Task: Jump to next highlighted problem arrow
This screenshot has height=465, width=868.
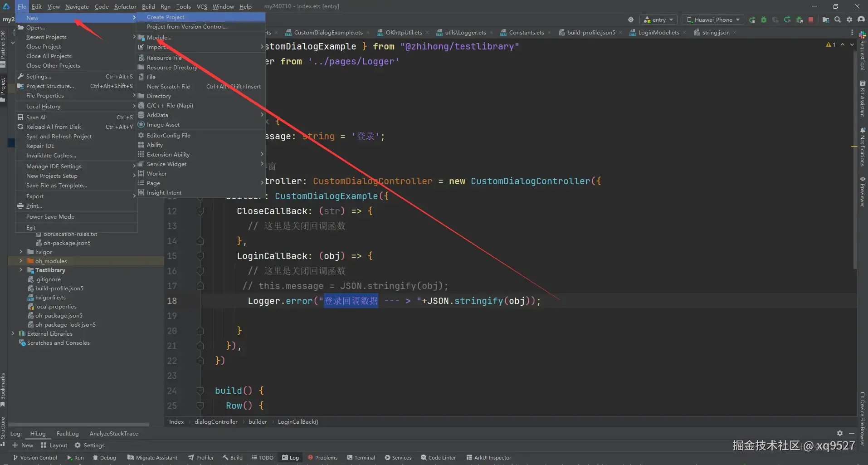Action: (x=852, y=44)
